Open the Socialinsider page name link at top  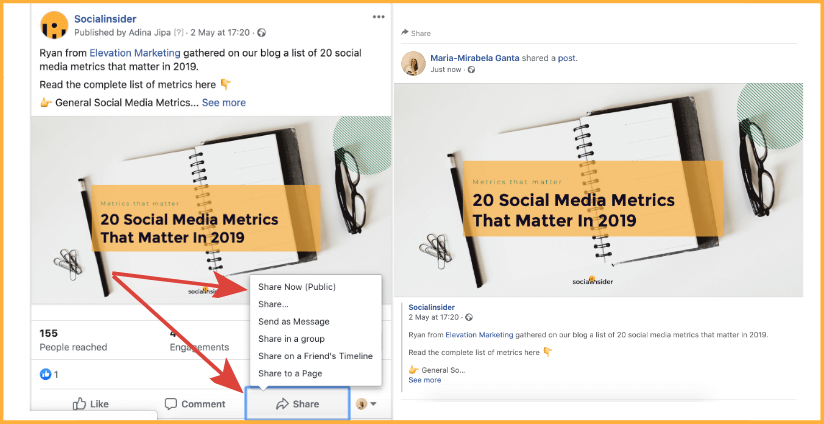point(103,19)
